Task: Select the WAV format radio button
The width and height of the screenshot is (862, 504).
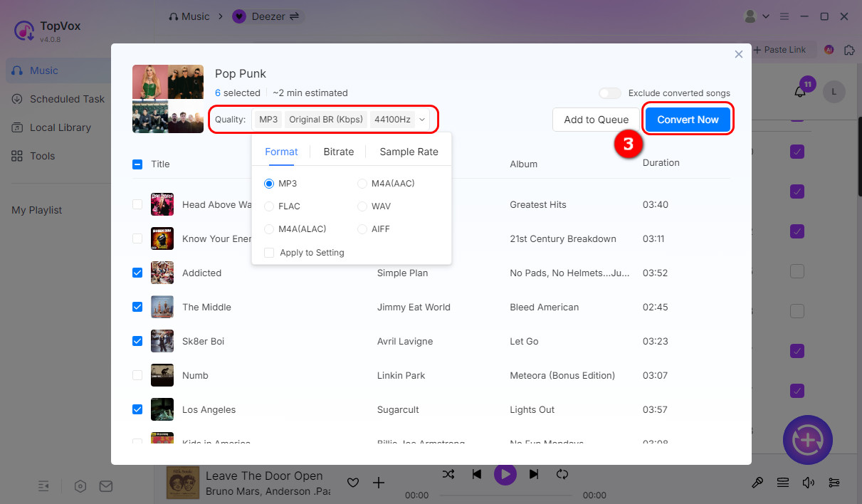Action: (362, 206)
